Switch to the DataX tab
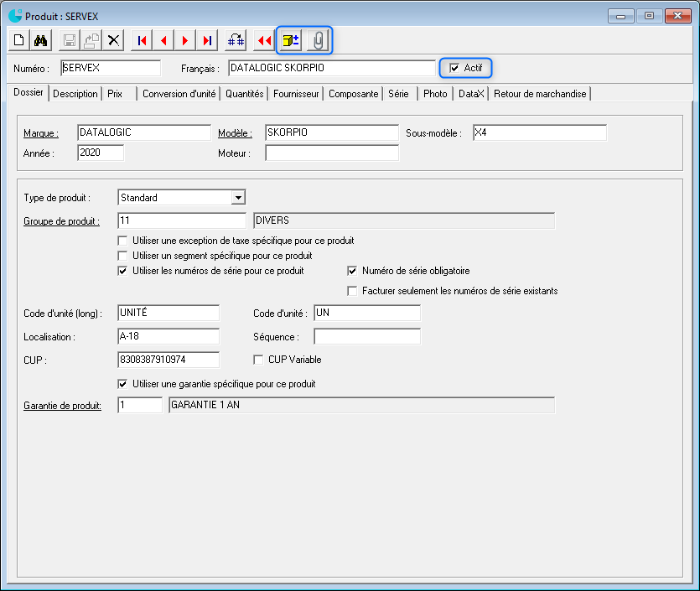Image resolution: width=700 pixels, height=591 pixels. coord(471,94)
